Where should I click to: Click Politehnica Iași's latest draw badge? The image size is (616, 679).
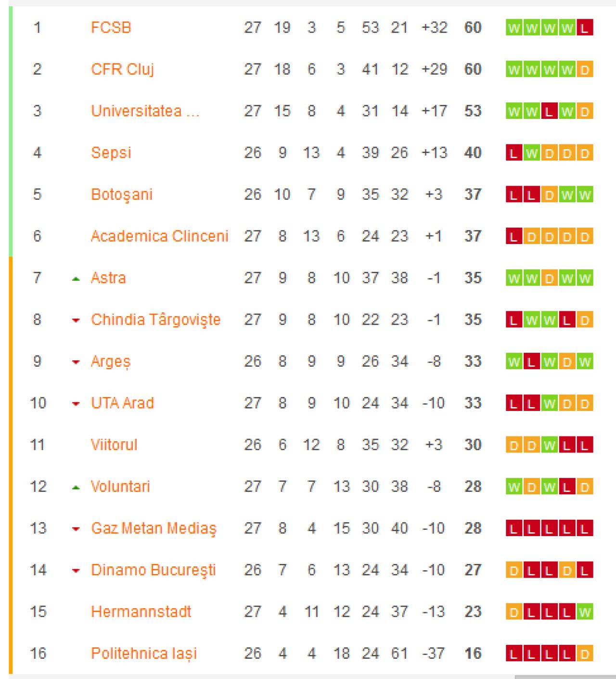[584, 654]
